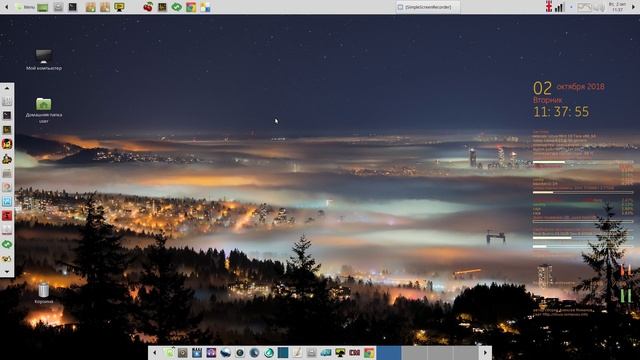Click the red flag keyboard layout indicator

pyautogui.click(x=549, y=7)
